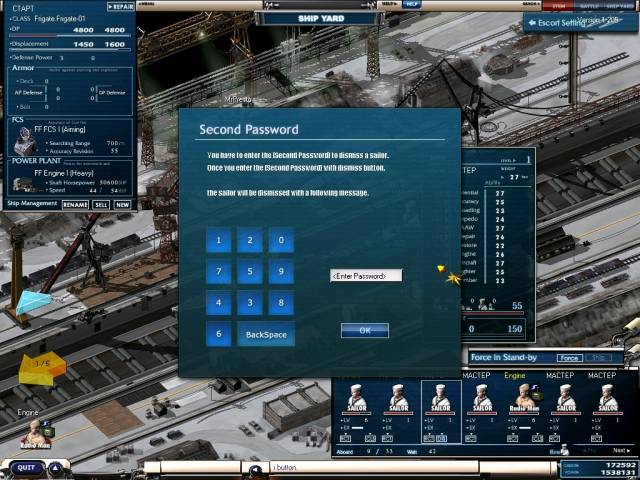The image size is (640, 480).
Task: Click keypad digit 5
Action: coord(250,271)
